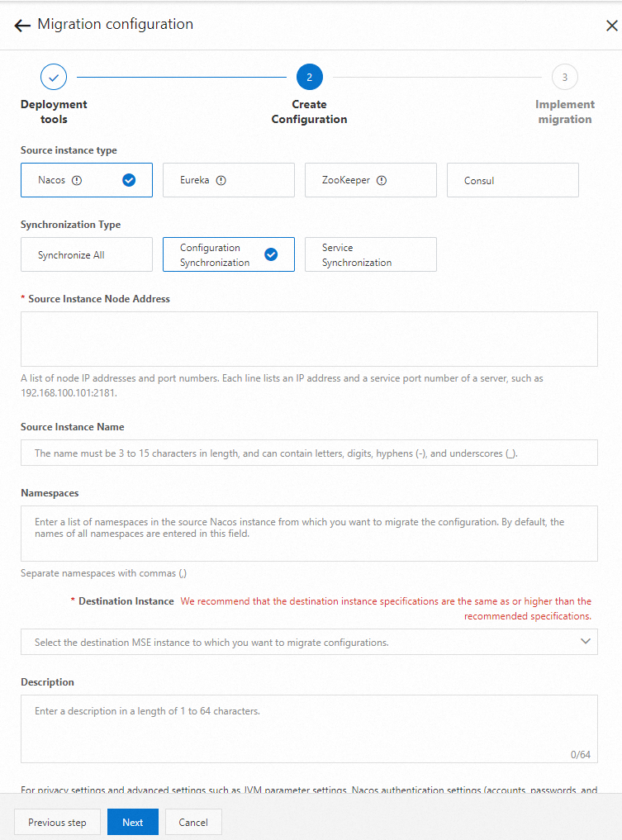
Task: Cancel the migration configuration
Action: click(x=192, y=822)
